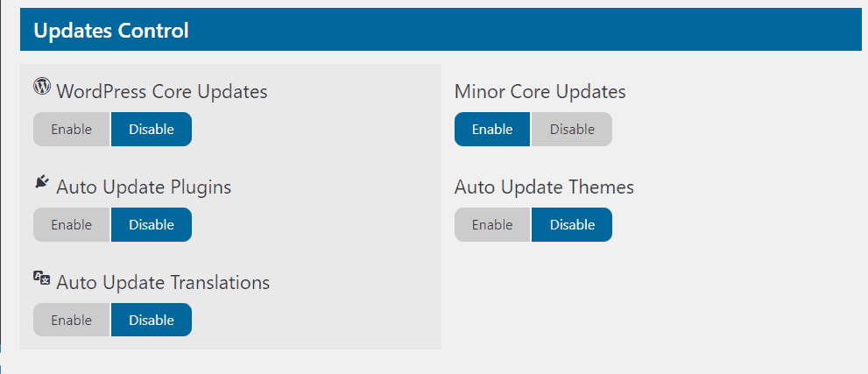Click the Updates Control title text
Screen dimensions: 868x374
pyautogui.click(x=111, y=31)
